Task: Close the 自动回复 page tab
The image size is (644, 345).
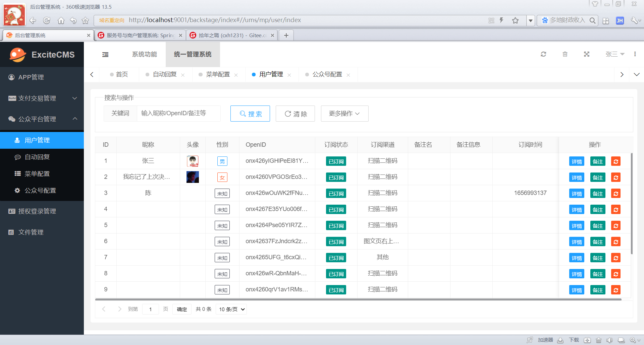Action: 183,75
